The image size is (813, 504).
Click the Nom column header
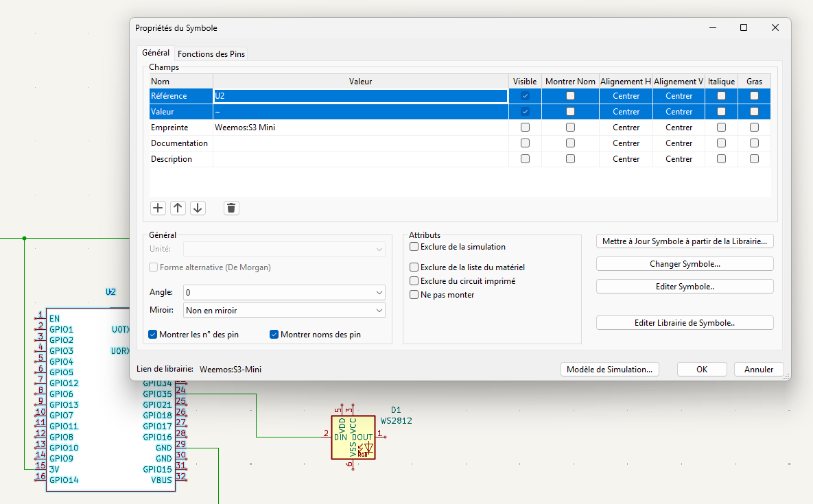coord(180,82)
